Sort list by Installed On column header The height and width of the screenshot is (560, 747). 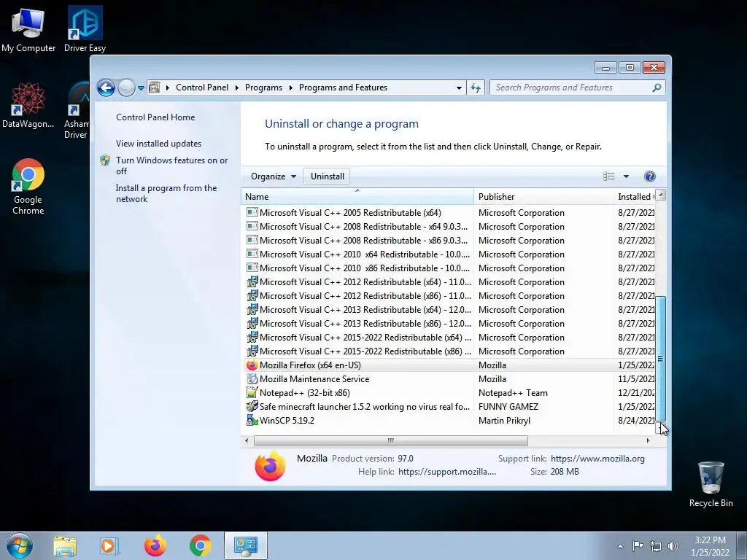click(635, 197)
